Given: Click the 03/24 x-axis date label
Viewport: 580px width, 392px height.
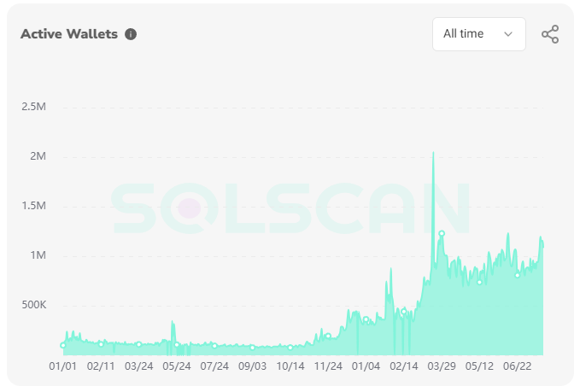Looking at the screenshot, I should 139,366.
